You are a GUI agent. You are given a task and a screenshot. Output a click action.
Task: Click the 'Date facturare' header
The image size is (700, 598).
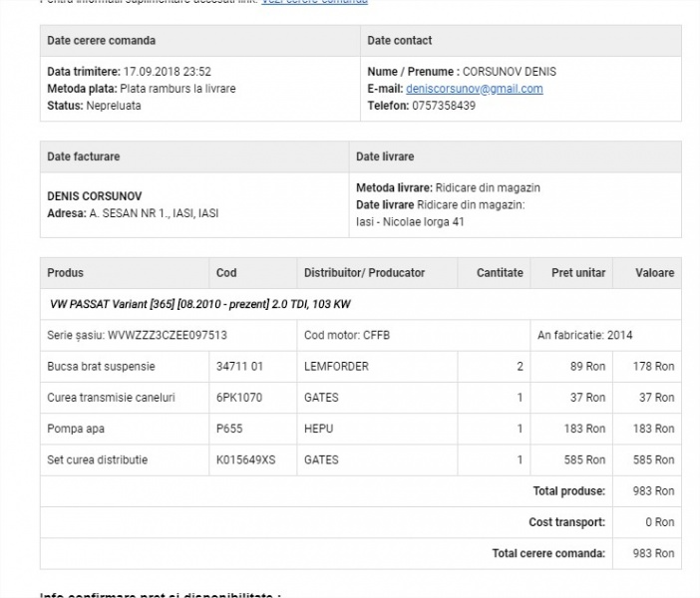pyautogui.click(x=84, y=156)
